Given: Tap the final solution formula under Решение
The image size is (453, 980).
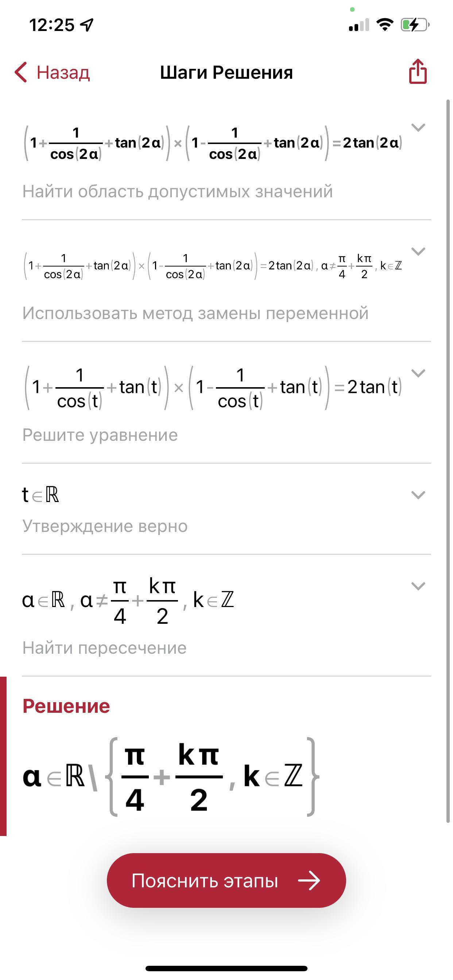Looking at the screenshot, I should point(171,776).
